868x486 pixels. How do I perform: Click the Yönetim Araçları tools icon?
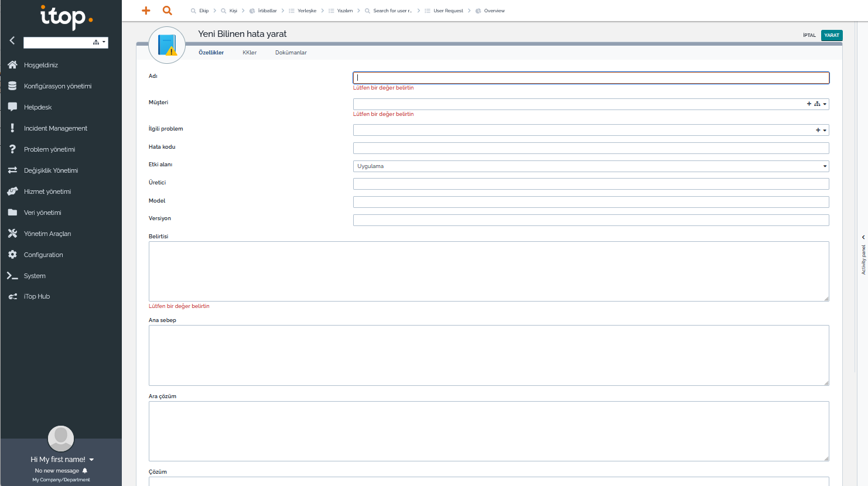pyautogui.click(x=12, y=234)
